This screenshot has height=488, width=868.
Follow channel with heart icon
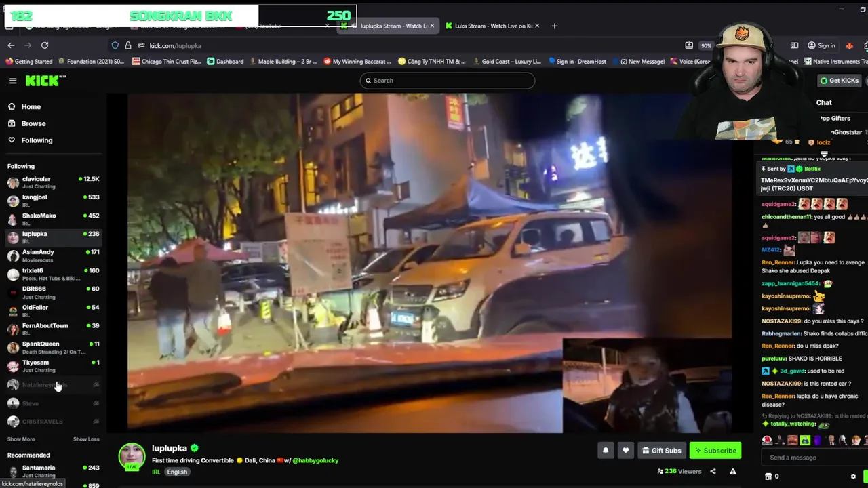pos(625,451)
